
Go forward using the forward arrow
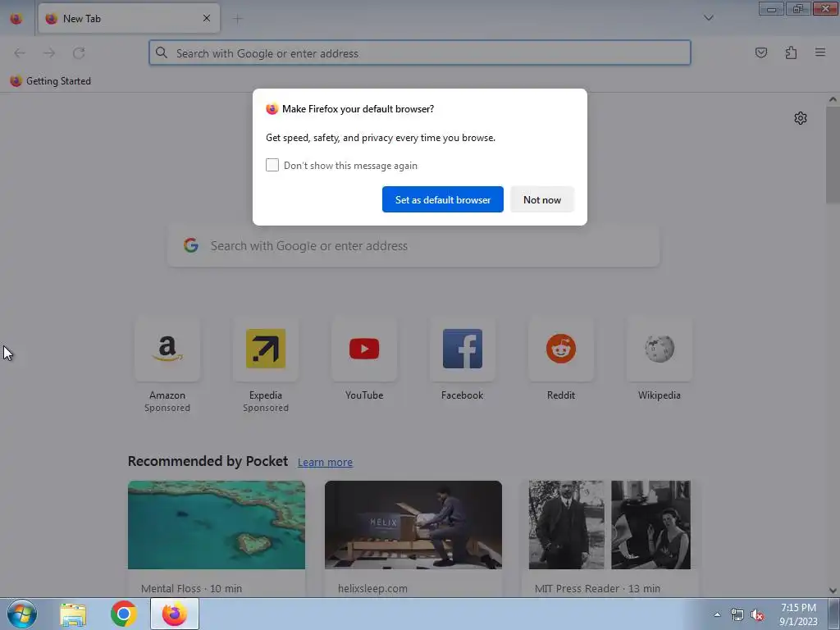(x=49, y=52)
